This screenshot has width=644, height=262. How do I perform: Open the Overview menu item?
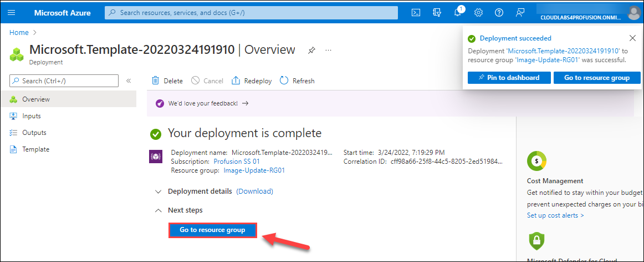(68, 99)
